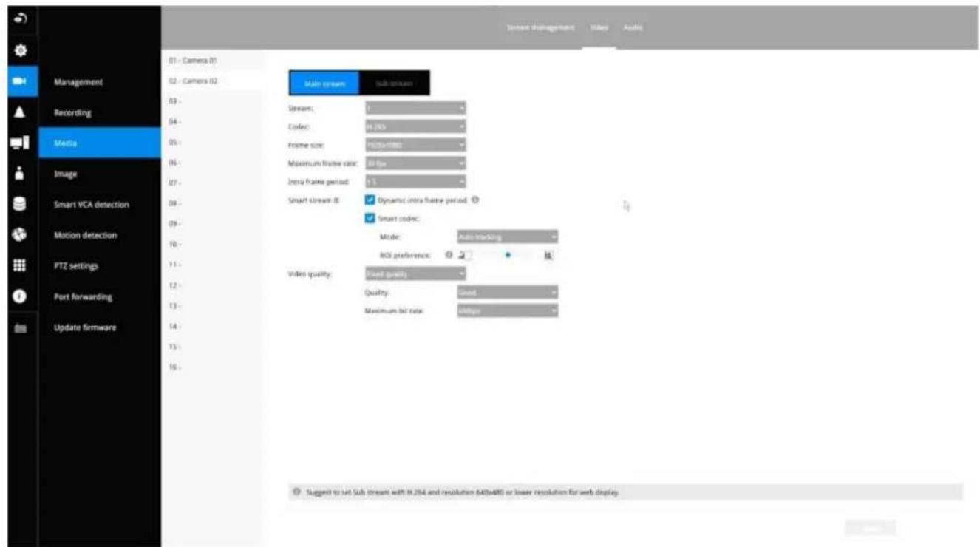This screenshot has width=980, height=547.
Task: Open the Quality dropdown
Action: click(508, 292)
